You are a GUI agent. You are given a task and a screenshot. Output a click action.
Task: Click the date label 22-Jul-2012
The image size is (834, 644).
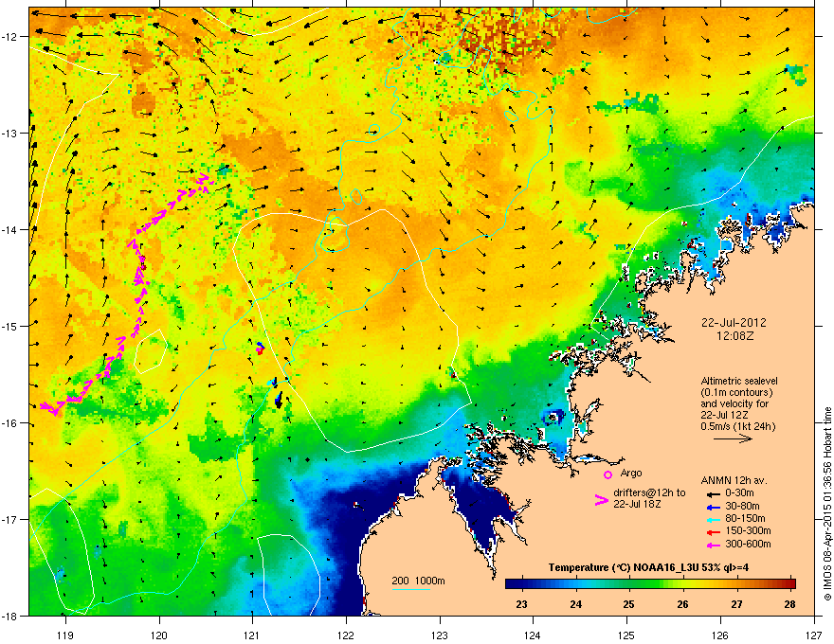pyautogui.click(x=734, y=323)
